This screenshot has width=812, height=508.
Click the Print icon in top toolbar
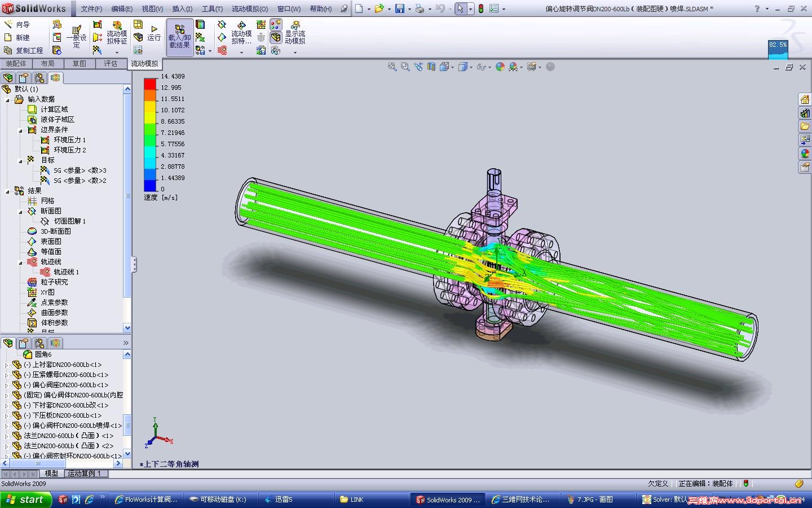(x=420, y=8)
